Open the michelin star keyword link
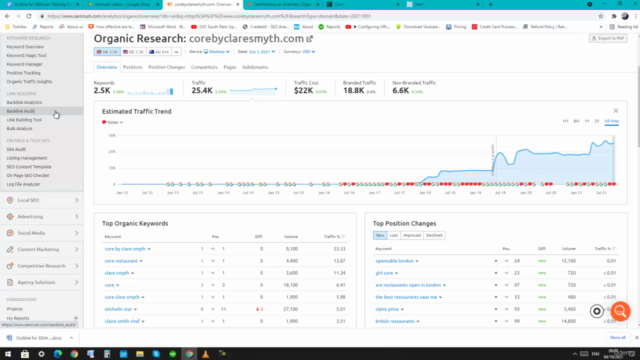The width and height of the screenshot is (640, 360). pos(118,309)
